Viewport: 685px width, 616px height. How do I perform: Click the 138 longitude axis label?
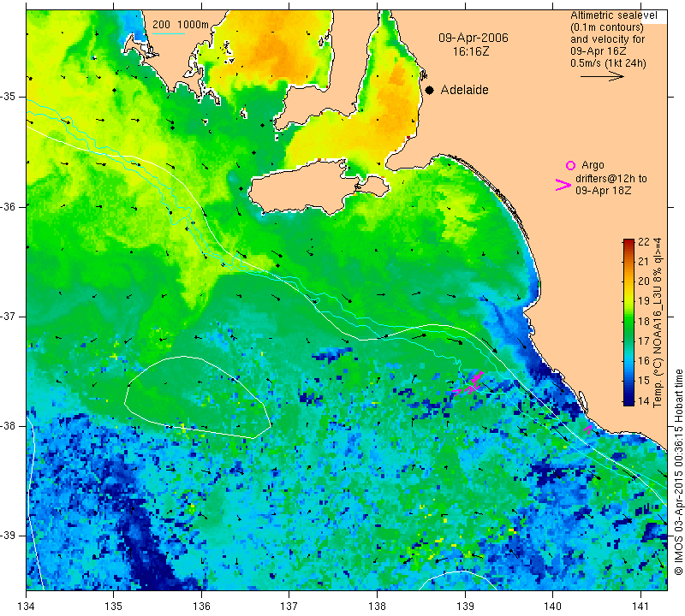tap(377, 607)
